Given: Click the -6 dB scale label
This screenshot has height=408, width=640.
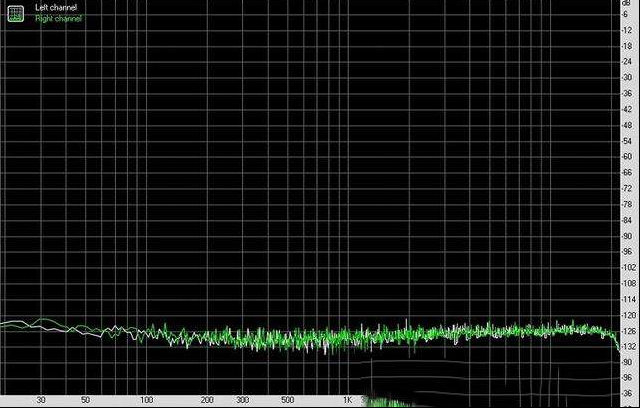Looking at the screenshot, I should coord(624,14).
